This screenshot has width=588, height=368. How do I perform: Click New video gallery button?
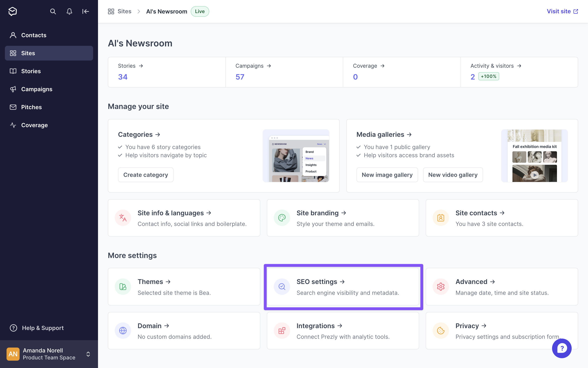coord(453,175)
